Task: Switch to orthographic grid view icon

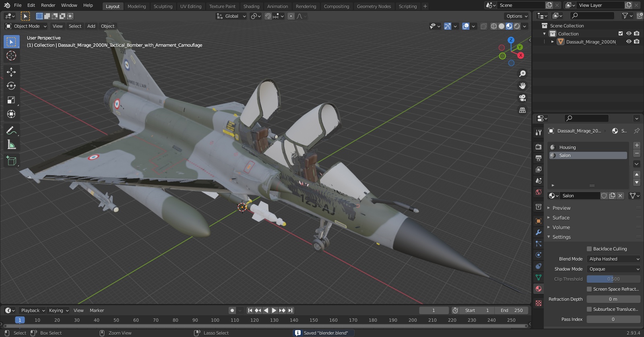Action: 522,110
